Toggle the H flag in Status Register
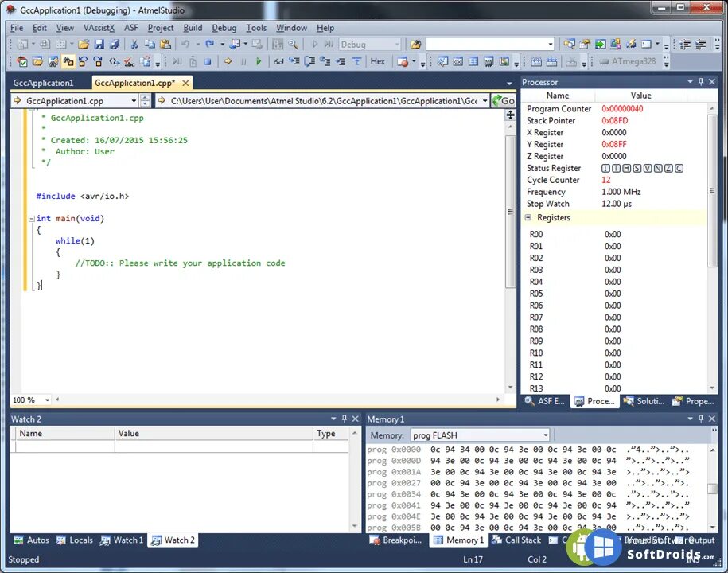Screen dimensions: 728x573 pos(627,168)
